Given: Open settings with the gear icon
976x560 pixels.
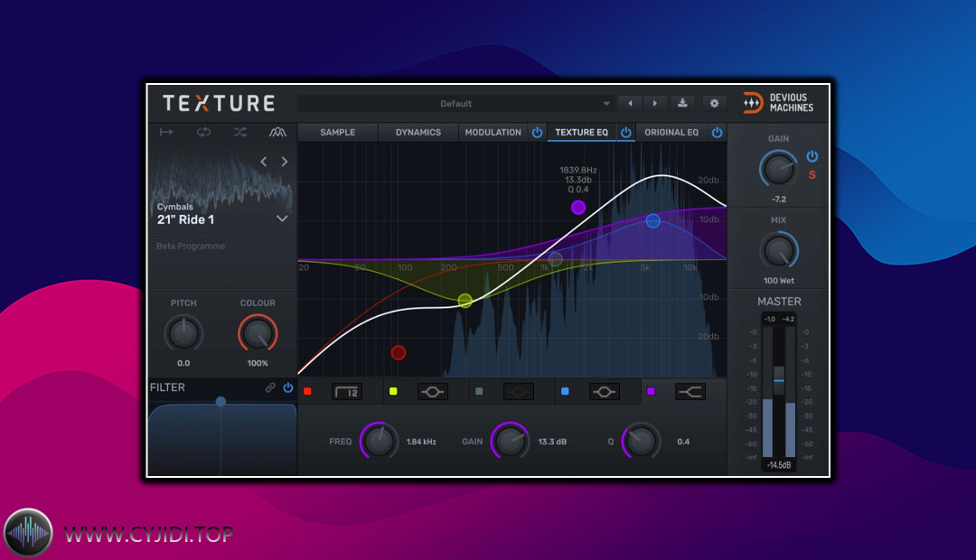Looking at the screenshot, I should tap(714, 103).
